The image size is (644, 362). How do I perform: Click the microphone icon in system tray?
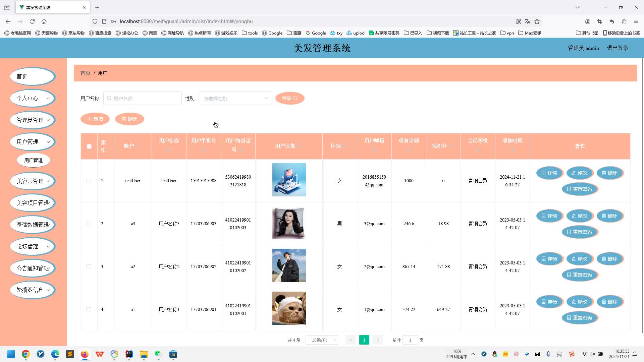pos(548,354)
